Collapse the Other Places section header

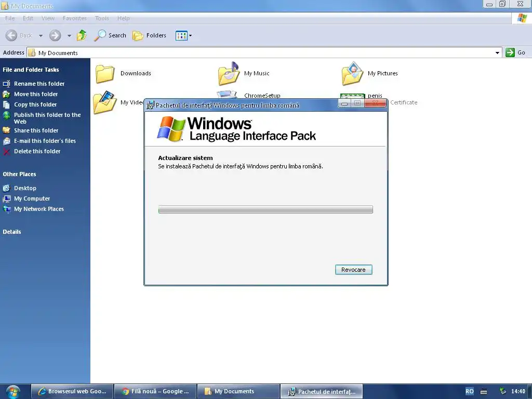pos(19,174)
